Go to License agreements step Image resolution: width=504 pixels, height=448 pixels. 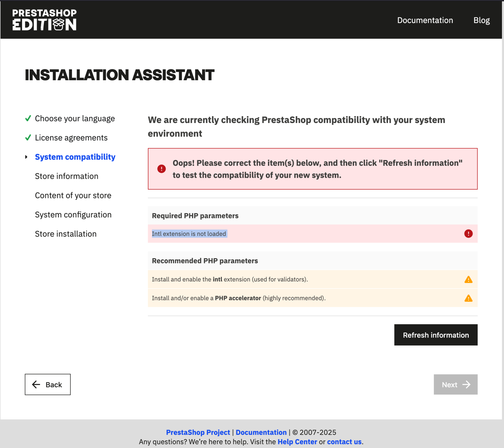tap(71, 138)
